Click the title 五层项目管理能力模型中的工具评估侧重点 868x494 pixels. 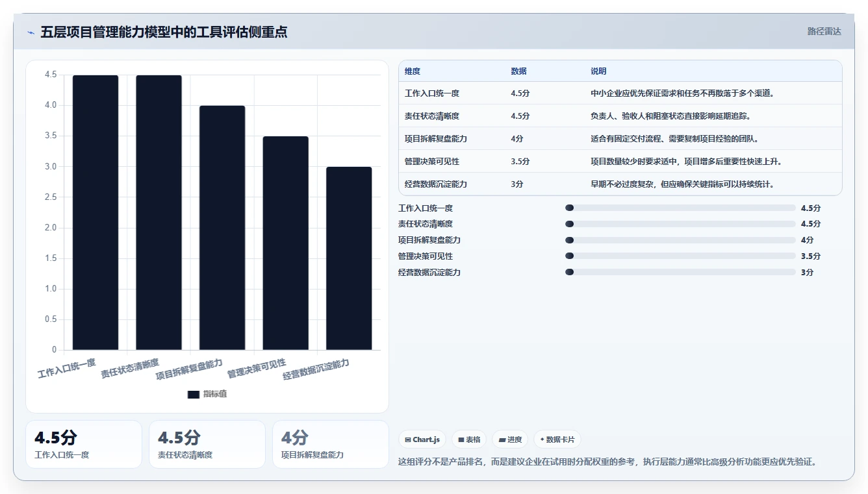coord(164,32)
